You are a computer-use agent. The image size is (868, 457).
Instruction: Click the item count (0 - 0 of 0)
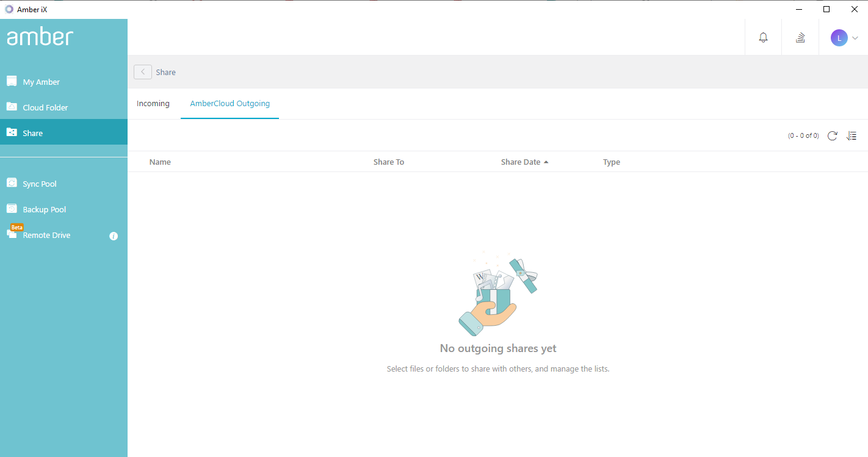[x=803, y=135]
